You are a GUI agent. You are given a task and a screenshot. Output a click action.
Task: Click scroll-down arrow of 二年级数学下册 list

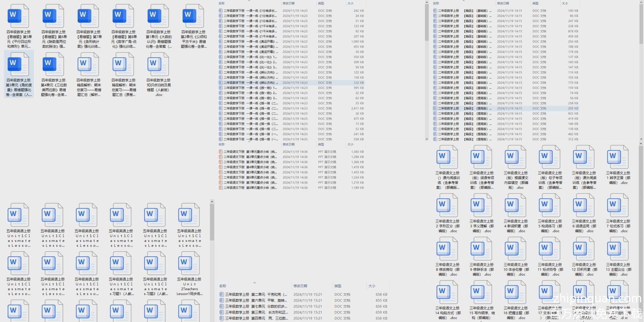[427, 139]
